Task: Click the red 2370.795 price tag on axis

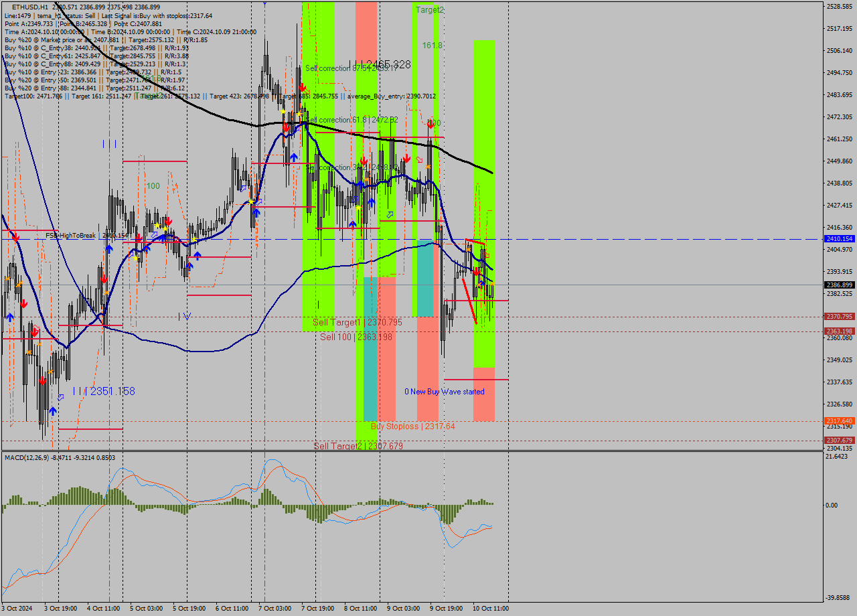Action: (840, 317)
